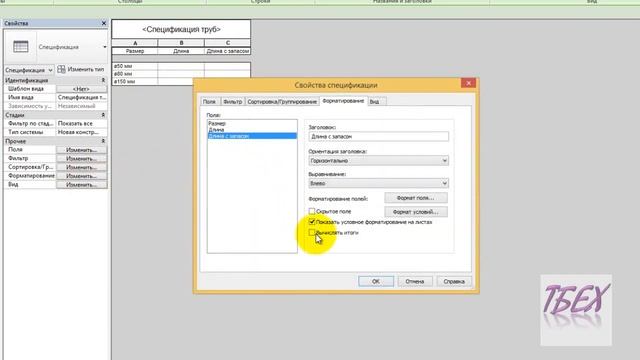Click the Отмена button

coord(415,281)
